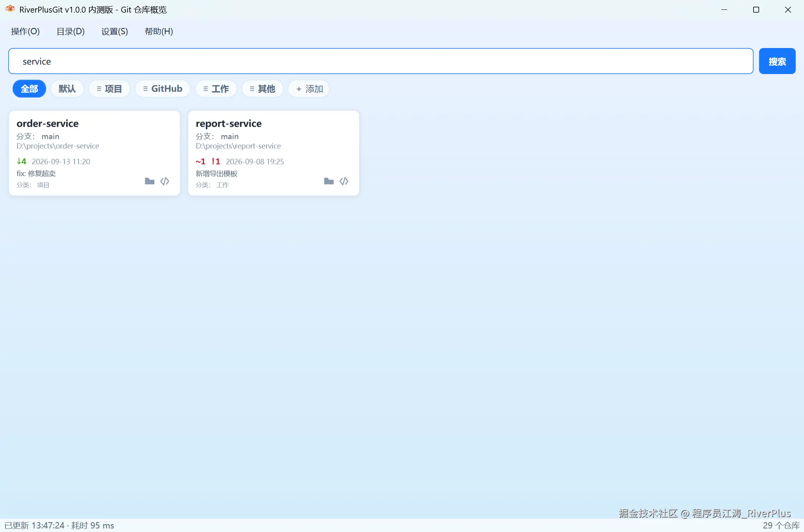
Task: Click the RiverPlusGit app logo icon
Action: [x=10, y=9]
